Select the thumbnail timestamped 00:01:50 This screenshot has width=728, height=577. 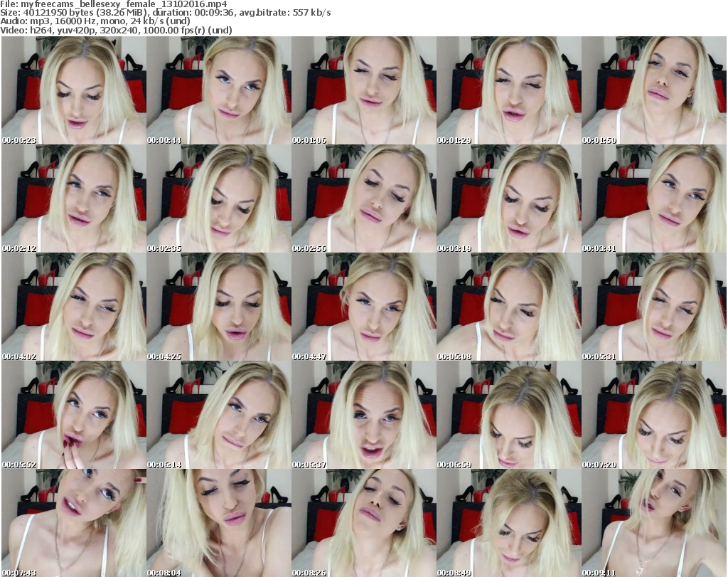pyautogui.click(x=654, y=90)
